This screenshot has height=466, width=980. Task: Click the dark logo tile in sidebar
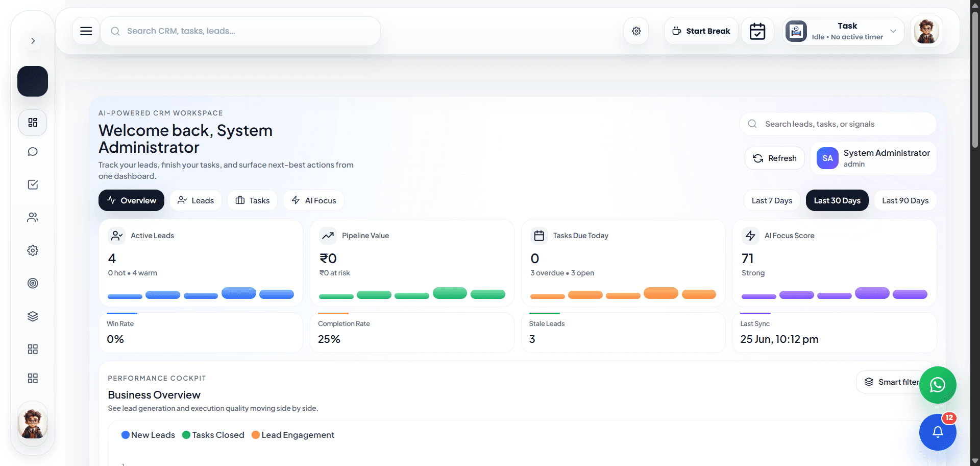33,81
